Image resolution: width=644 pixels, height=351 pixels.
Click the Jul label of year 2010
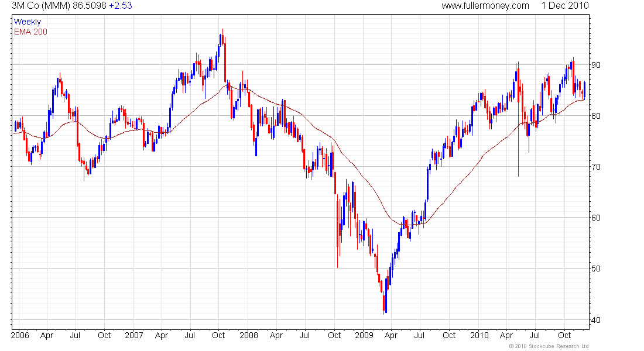535,335
